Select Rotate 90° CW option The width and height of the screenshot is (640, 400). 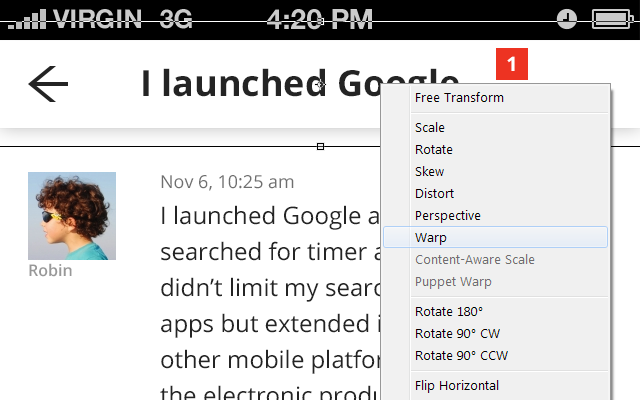[x=455, y=333]
